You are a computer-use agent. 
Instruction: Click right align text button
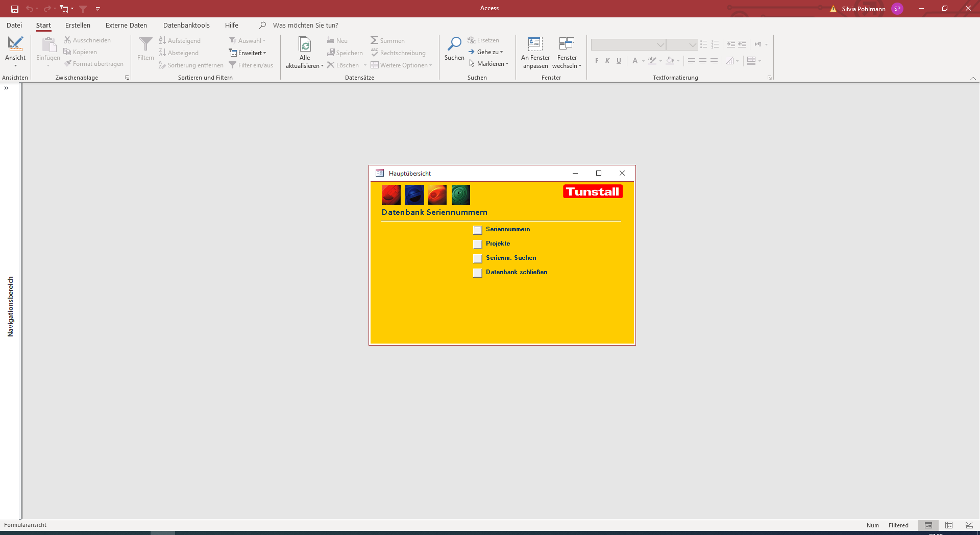714,61
